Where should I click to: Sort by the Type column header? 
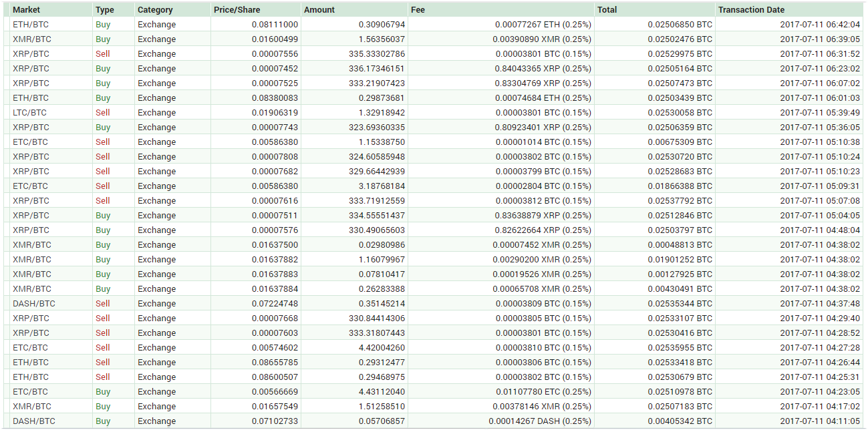[105, 10]
